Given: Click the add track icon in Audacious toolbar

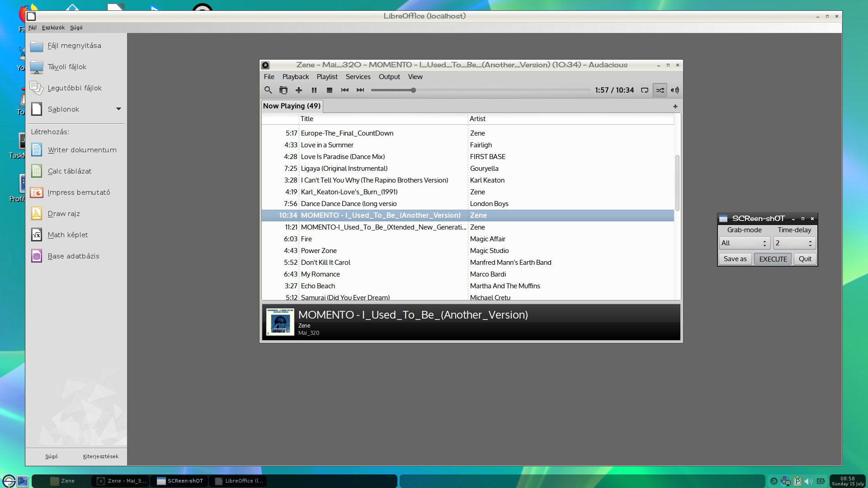Looking at the screenshot, I should click(x=299, y=90).
